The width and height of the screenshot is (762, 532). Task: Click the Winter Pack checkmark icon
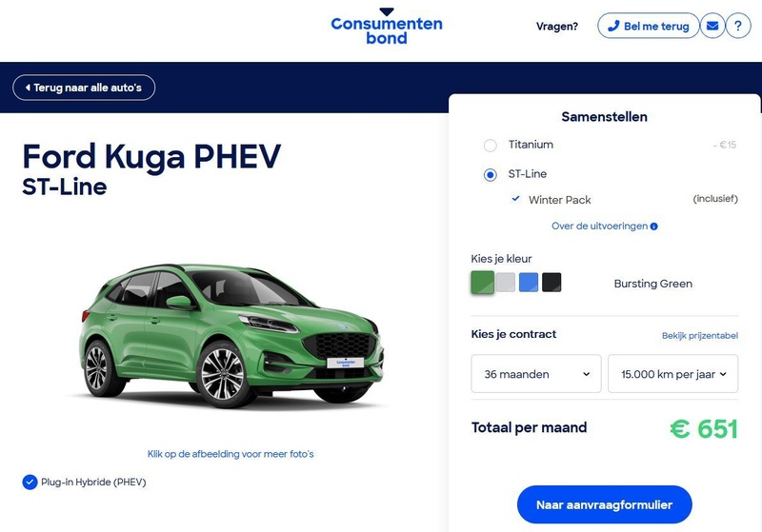[515, 199]
